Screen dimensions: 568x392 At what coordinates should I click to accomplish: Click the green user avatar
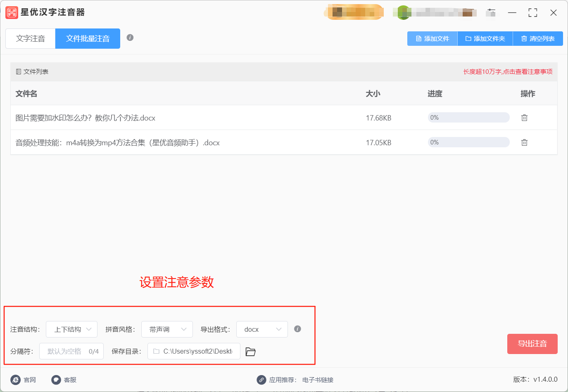tap(404, 12)
